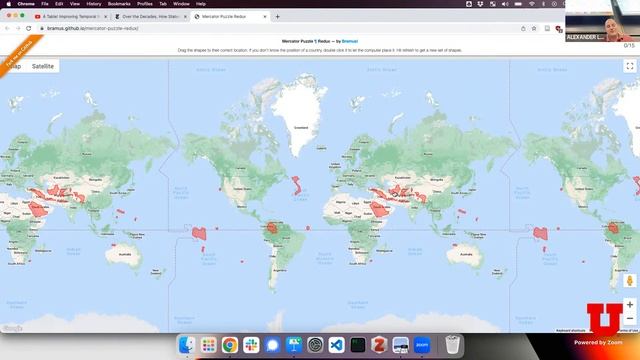This screenshot has width=640, height=360.
Task: Click the address bar URL field
Action: (278, 29)
